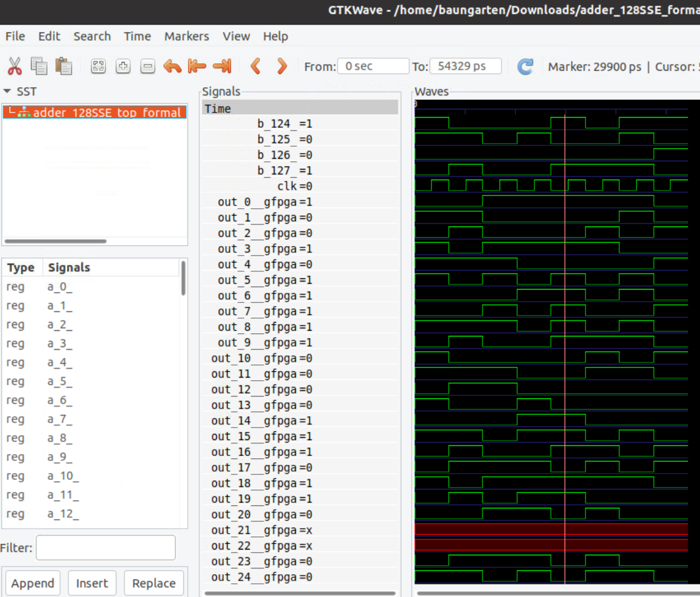Click the Replace button
The image size is (700, 597).
click(154, 583)
